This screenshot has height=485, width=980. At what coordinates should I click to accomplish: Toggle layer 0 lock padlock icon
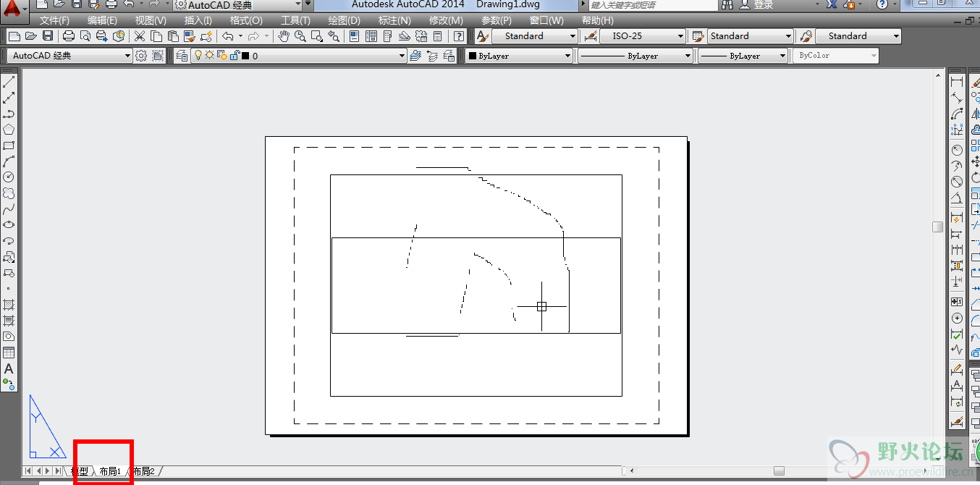click(234, 56)
